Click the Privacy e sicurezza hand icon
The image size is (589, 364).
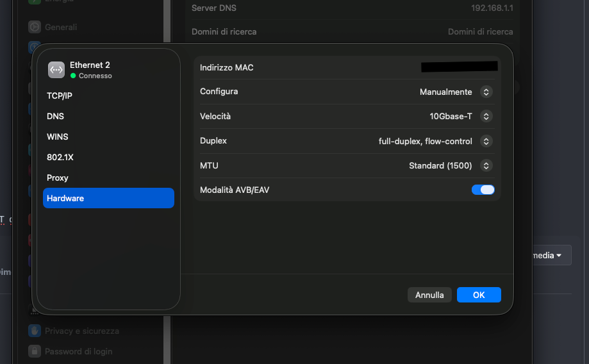coord(35,331)
